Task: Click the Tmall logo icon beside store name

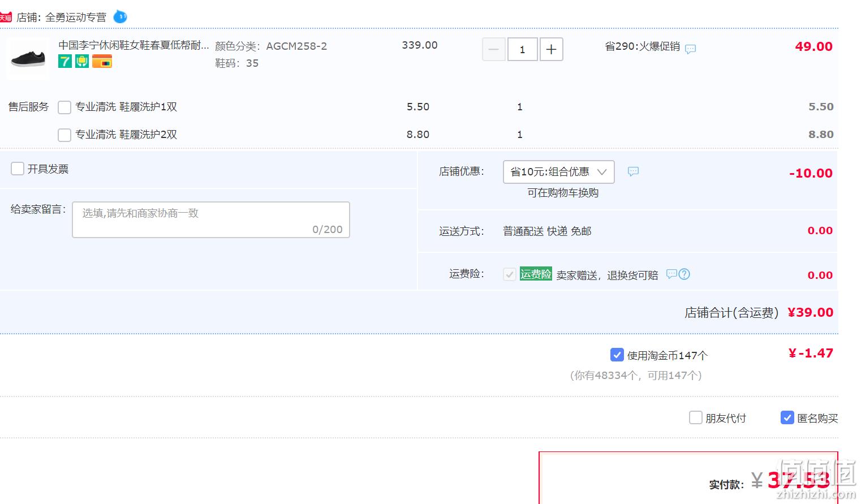Action: 6,18
